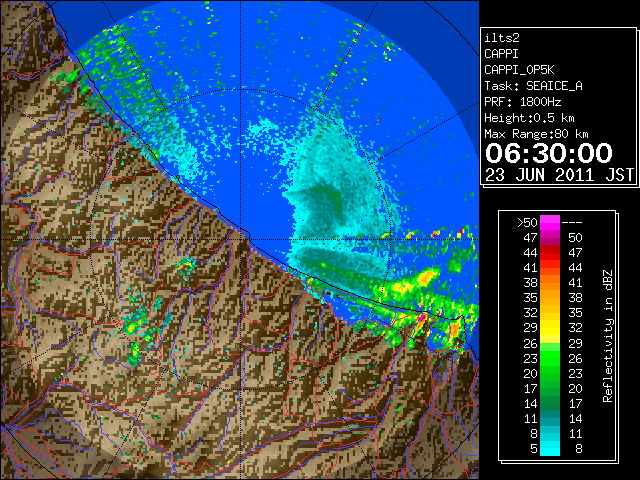
Task: Select the '5' lowest legend value
Action: click(533, 449)
